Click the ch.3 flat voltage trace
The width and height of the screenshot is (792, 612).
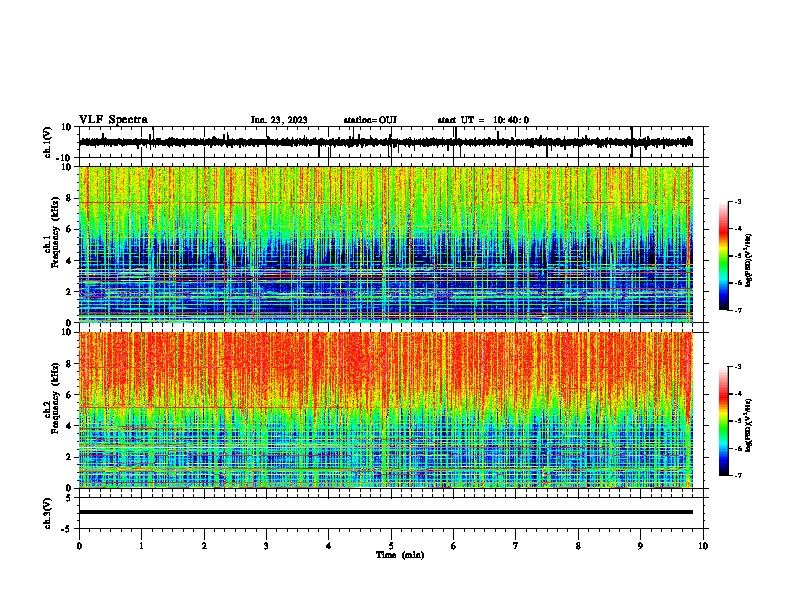click(386, 512)
